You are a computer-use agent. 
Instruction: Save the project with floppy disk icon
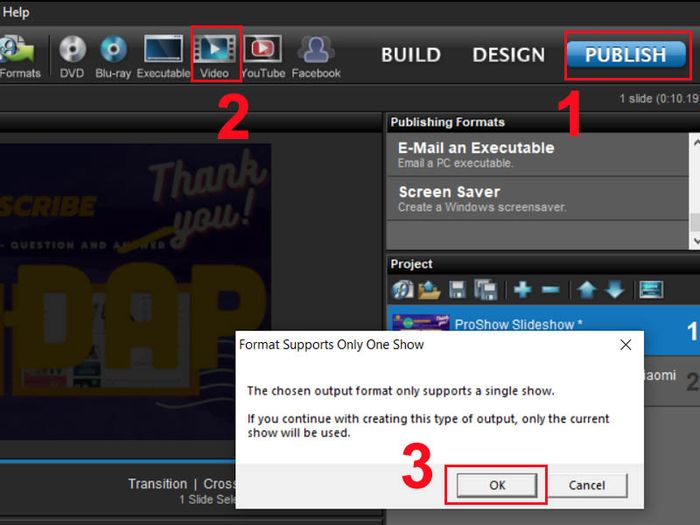(457, 290)
